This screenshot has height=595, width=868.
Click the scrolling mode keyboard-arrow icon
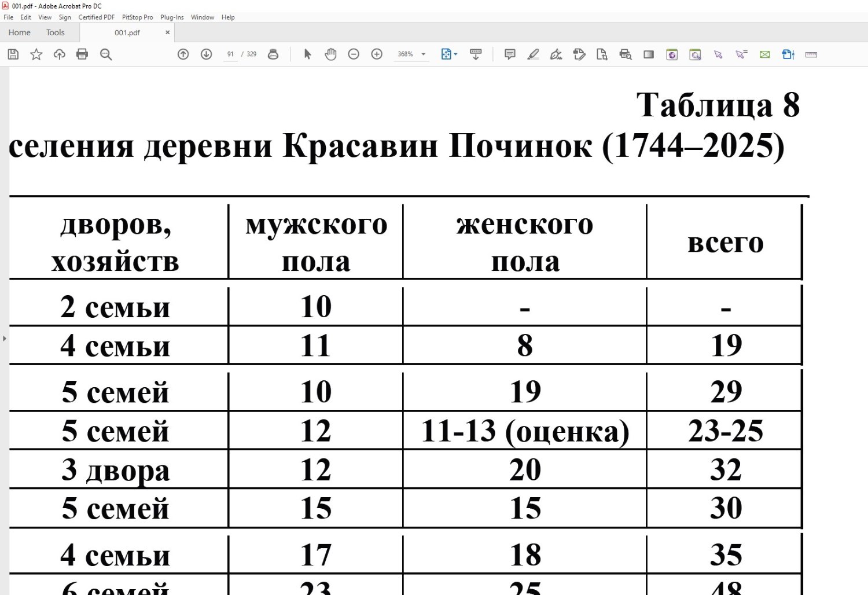476,54
